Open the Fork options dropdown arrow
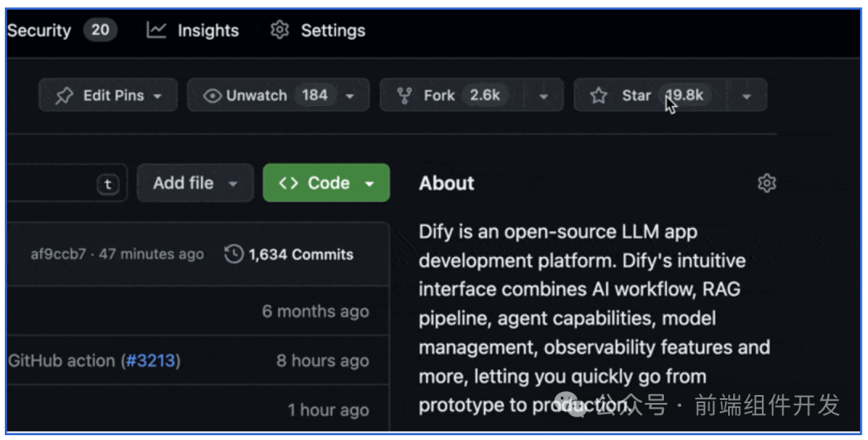 pos(543,96)
